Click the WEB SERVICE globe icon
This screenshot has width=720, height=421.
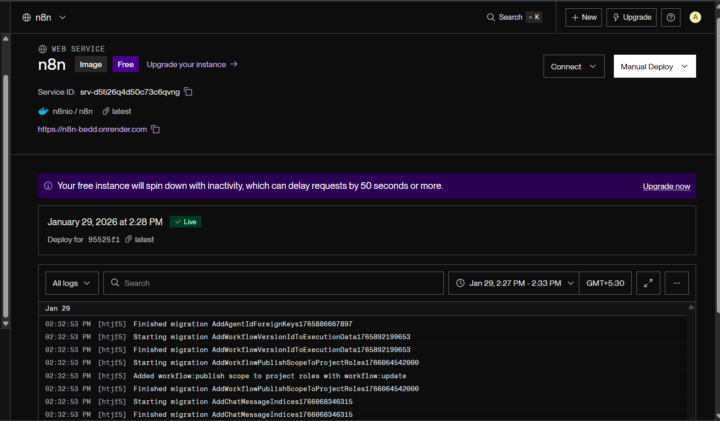tap(42, 49)
